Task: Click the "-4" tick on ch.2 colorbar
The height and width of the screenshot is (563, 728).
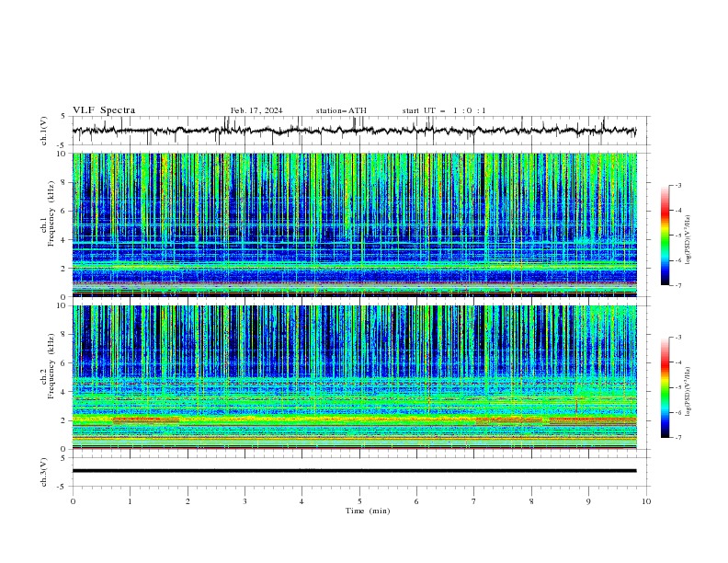Action: coord(677,362)
